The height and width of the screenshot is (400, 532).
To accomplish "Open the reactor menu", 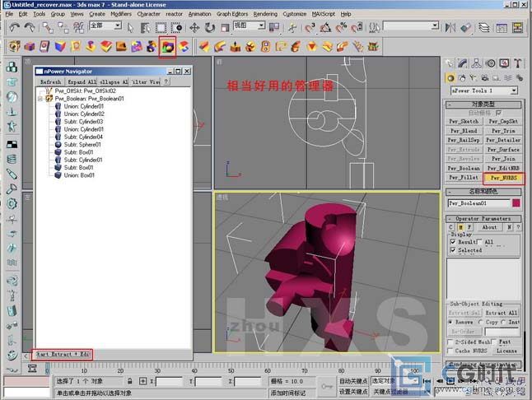I will coord(174,14).
